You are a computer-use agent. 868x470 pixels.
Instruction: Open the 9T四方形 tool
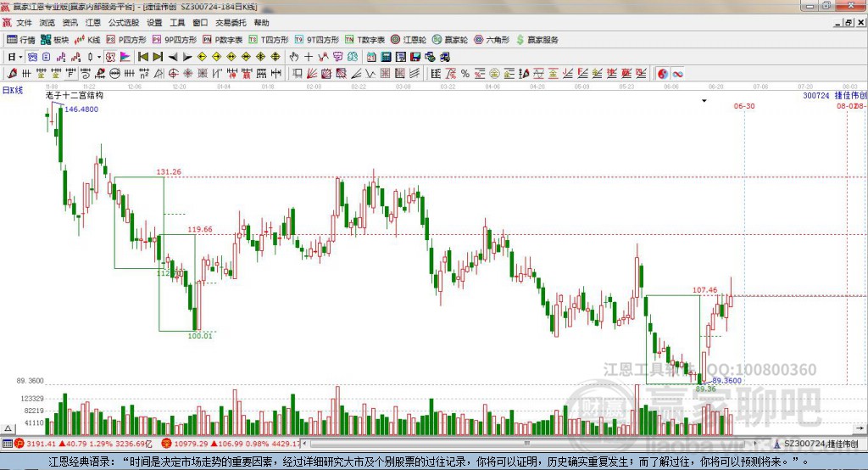point(317,40)
